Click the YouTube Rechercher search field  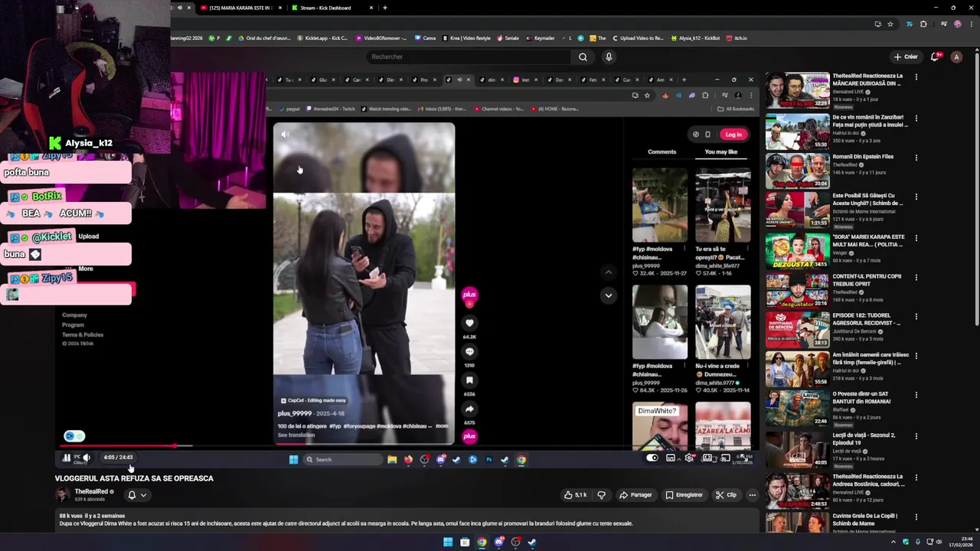[x=469, y=57]
